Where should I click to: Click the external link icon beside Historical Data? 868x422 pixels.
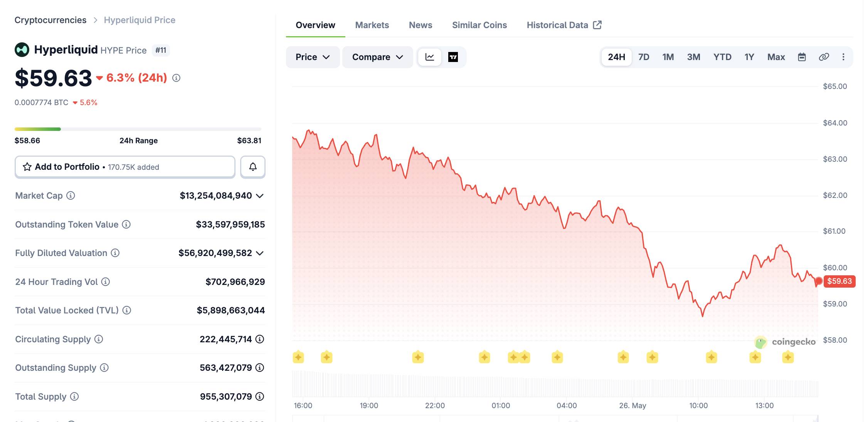[597, 25]
